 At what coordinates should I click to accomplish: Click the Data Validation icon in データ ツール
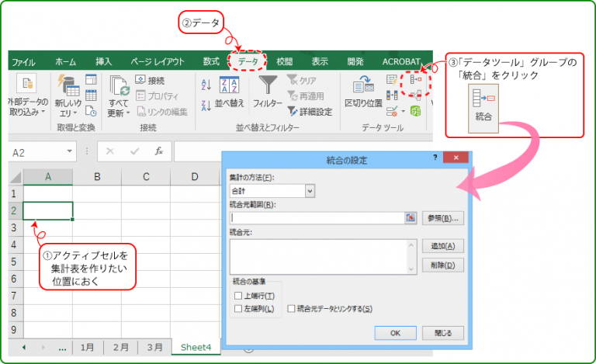(x=391, y=111)
